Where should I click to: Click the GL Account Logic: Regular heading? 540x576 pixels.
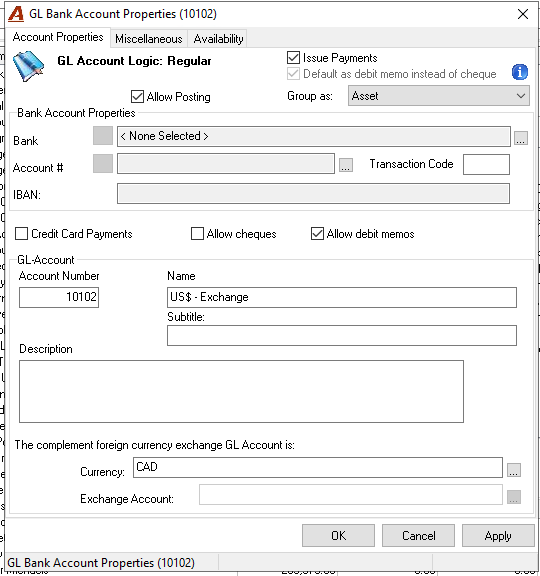click(134, 61)
